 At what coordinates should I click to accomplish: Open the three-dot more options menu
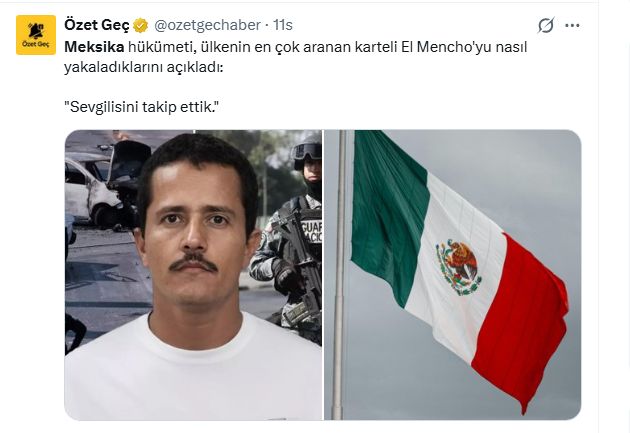coord(572,25)
